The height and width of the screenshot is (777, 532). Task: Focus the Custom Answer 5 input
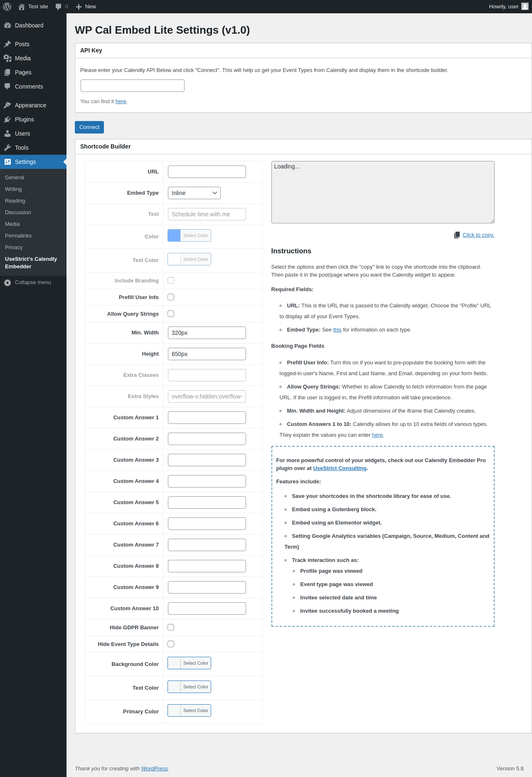click(207, 502)
